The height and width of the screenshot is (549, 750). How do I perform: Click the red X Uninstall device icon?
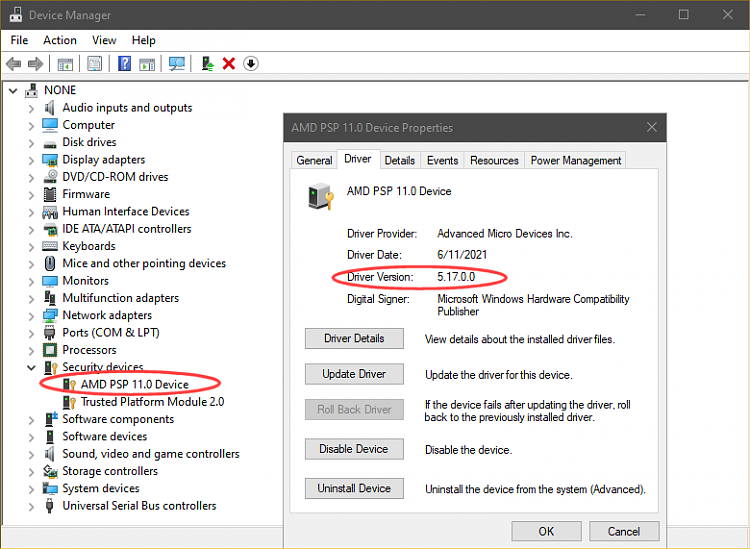229,64
